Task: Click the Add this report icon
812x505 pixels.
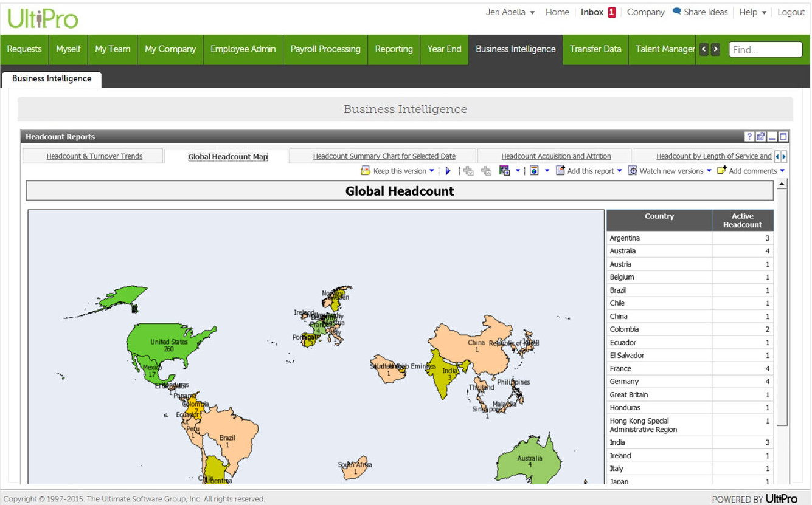Action: [560, 171]
